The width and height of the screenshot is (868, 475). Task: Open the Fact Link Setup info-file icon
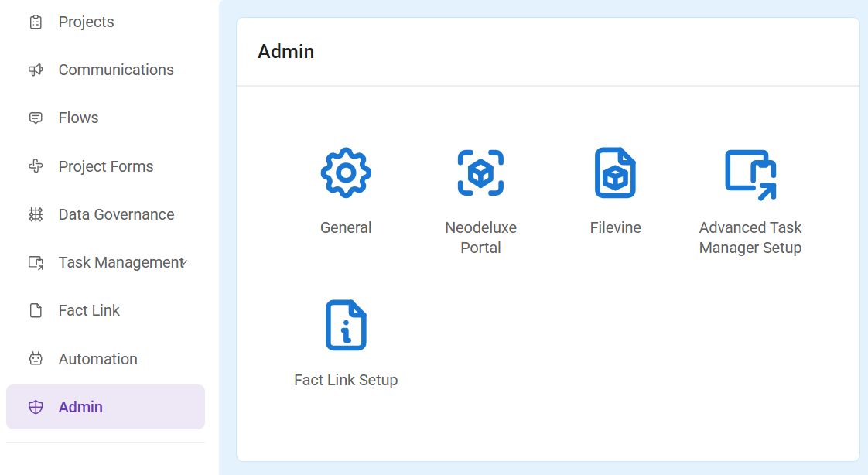346,325
